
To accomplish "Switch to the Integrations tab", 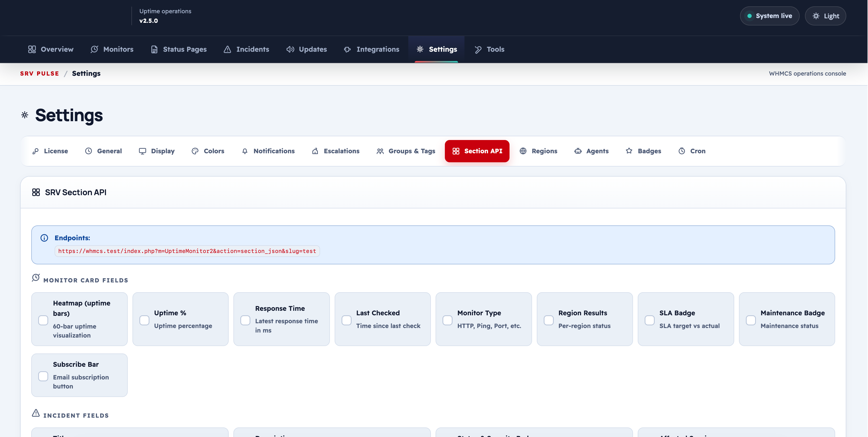I will pyautogui.click(x=371, y=49).
